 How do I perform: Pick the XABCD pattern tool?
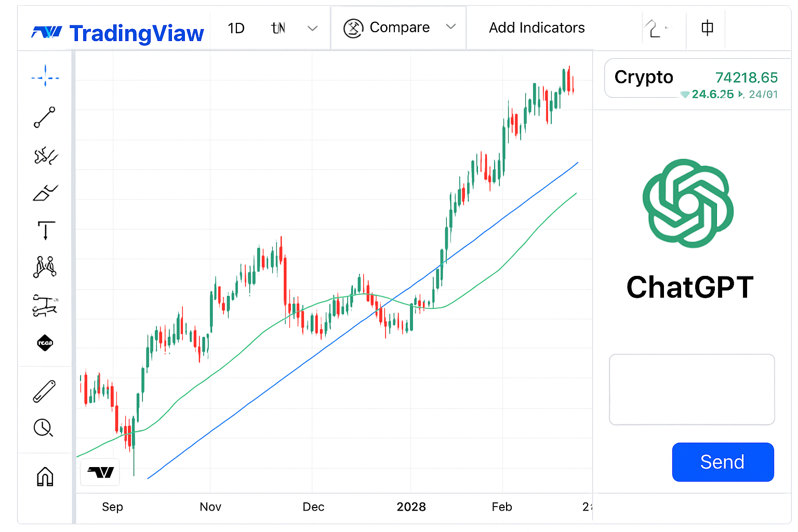pyautogui.click(x=45, y=267)
